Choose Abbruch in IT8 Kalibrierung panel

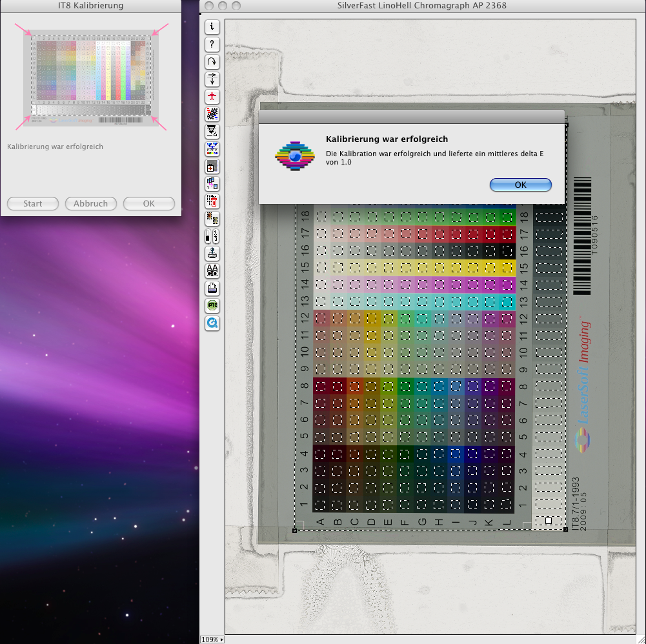pyautogui.click(x=90, y=203)
